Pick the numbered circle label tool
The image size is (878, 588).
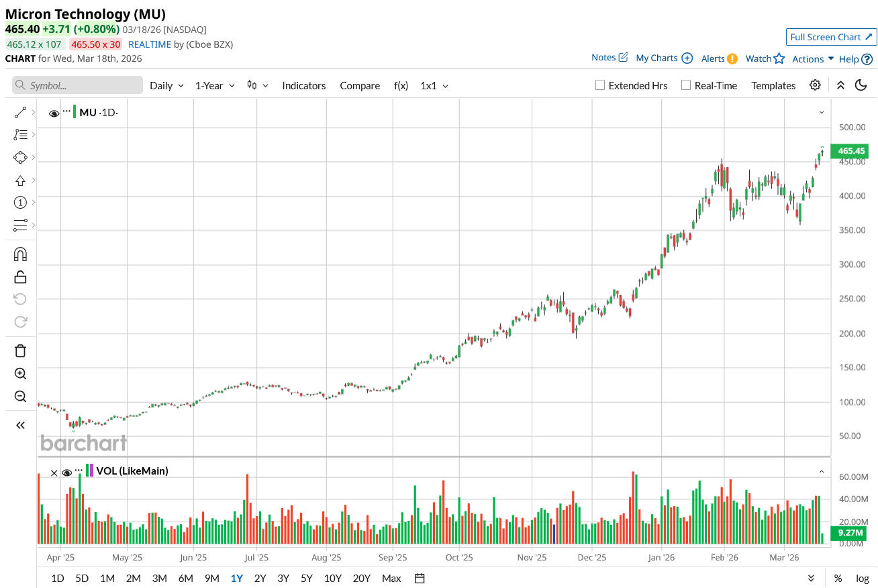point(20,202)
